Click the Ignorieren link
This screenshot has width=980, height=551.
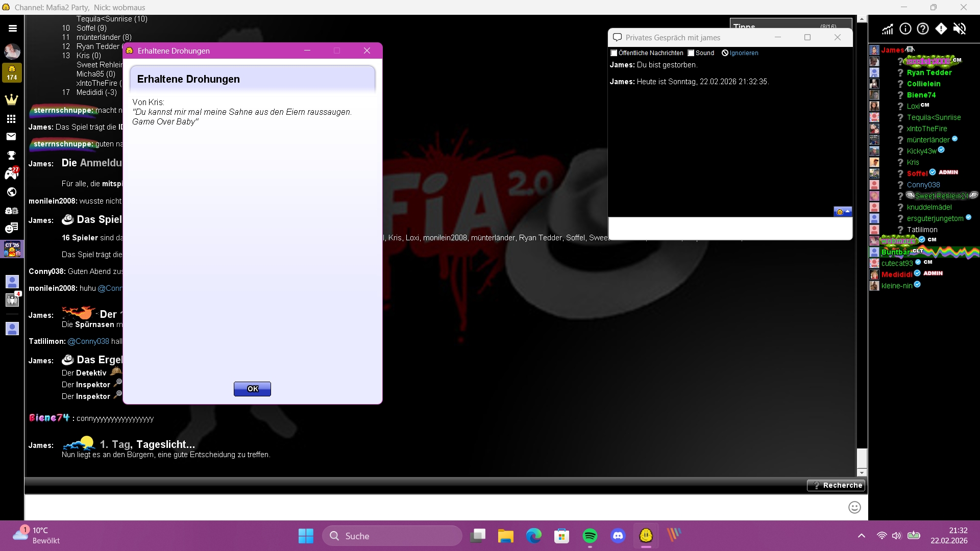point(743,53)
